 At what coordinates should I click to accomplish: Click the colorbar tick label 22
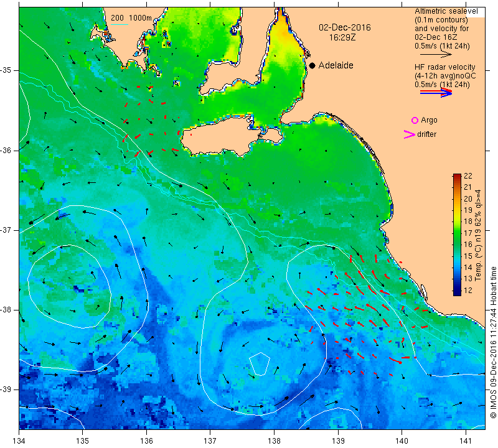[468, 176]
